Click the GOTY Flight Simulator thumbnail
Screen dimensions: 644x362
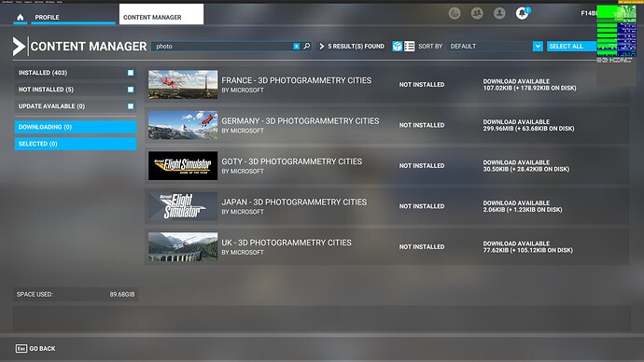click(x=183, y=166)
